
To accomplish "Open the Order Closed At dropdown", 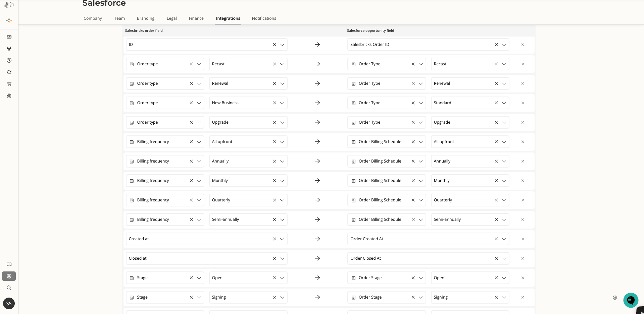I will pyautogui.click(x=504, y=258).
